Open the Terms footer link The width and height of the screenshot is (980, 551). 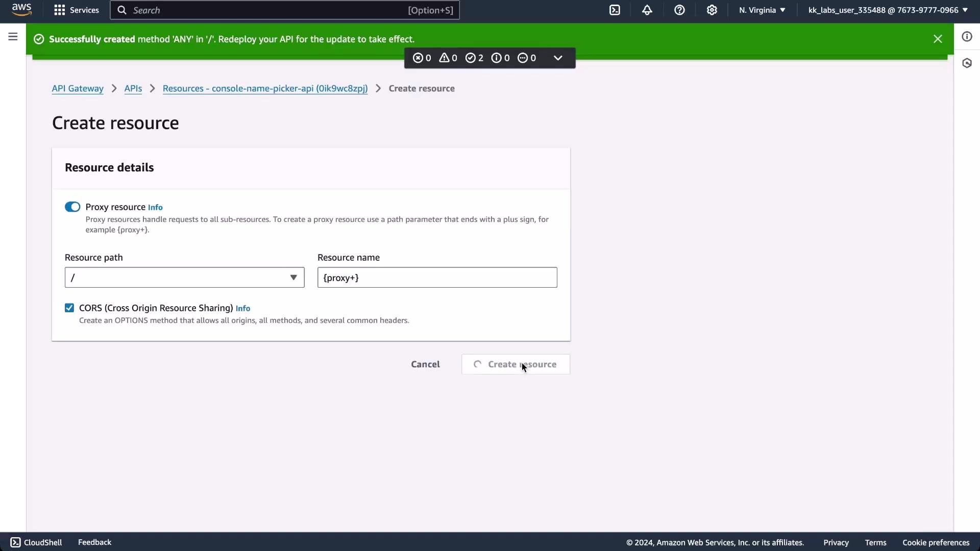point(875,542)
